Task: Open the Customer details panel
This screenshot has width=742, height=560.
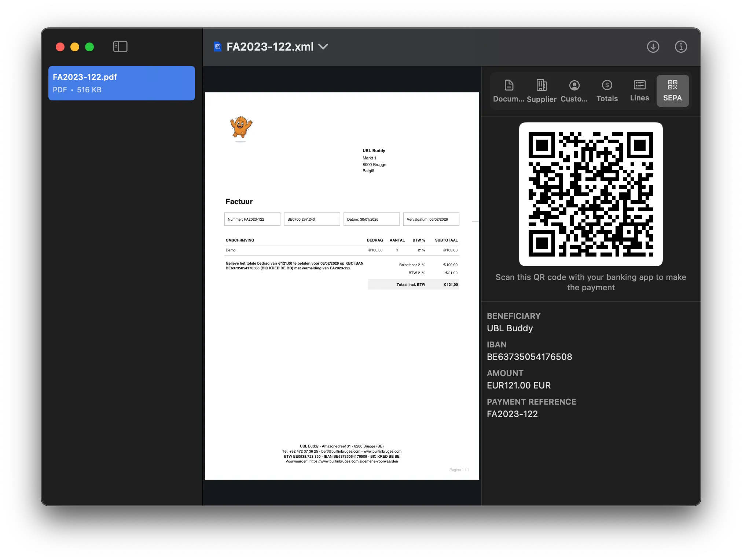Action: tap(574, 91)
